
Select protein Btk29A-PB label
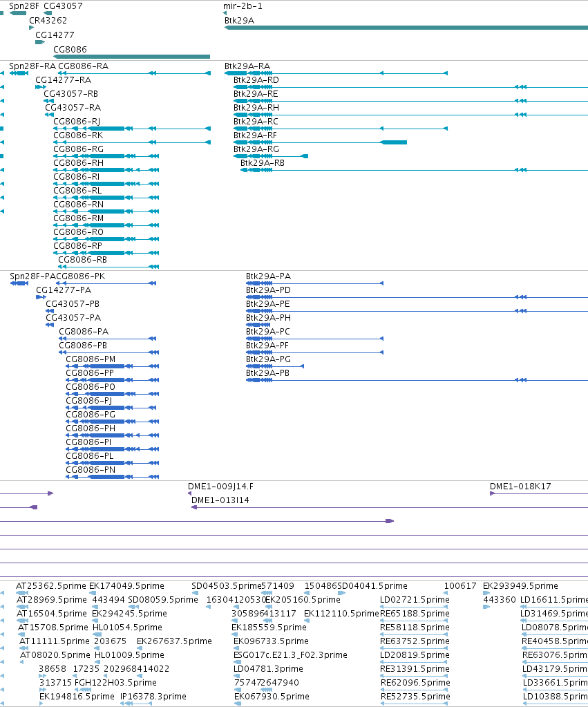point(268,373)
